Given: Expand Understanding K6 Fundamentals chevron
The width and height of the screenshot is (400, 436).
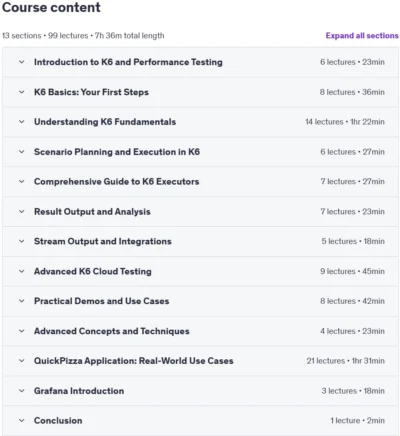Looking at the screenshot, I should [22, 122].
